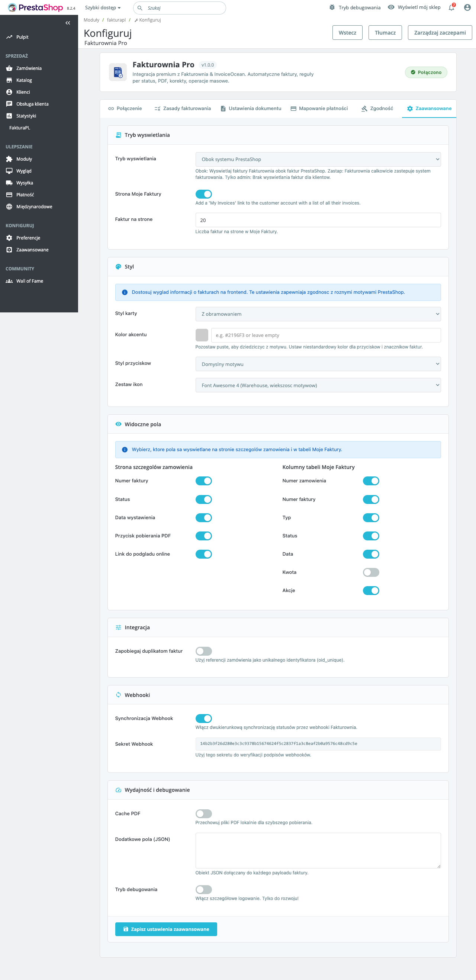Click the Moduły puzzle icon in sidebar
Image resolution: width=476 pixels, height=980 pixels.
coord(9,159)
